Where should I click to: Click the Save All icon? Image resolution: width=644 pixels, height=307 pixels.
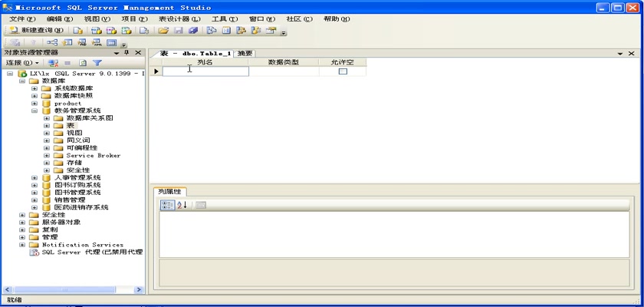pyautogui.click(x=193, y=31)
